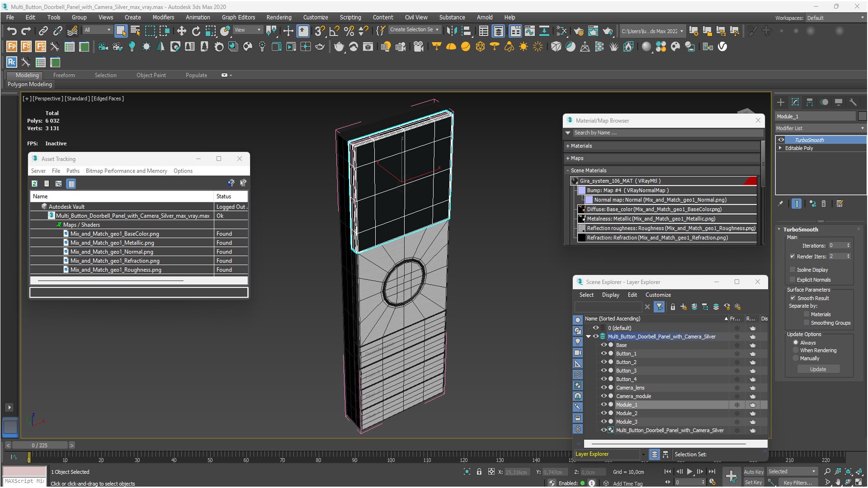Viewport: 868px width, 488px height.
Task: Activate the Select and Move tool
Action: 181,31
